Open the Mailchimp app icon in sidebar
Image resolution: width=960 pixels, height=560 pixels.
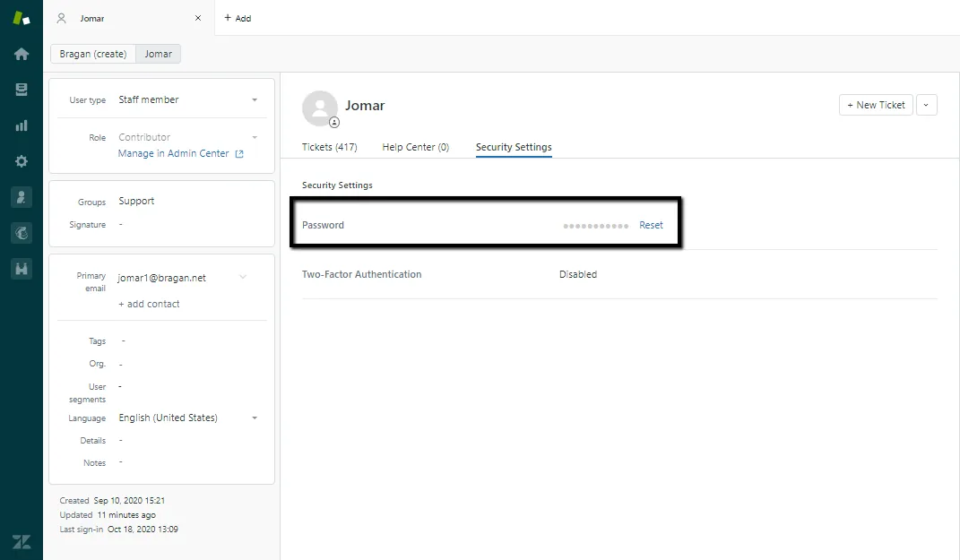[22, 233]
